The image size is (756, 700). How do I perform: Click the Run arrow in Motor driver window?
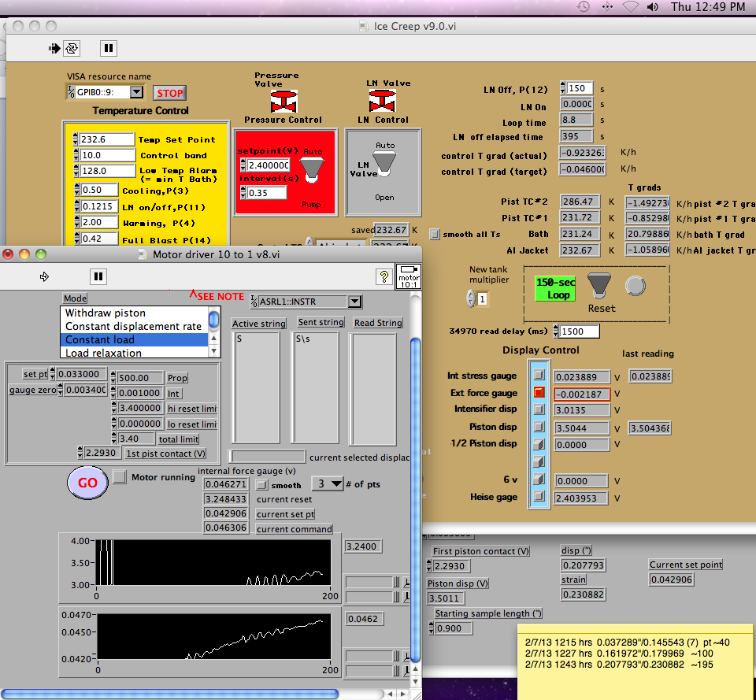(44, 276)
